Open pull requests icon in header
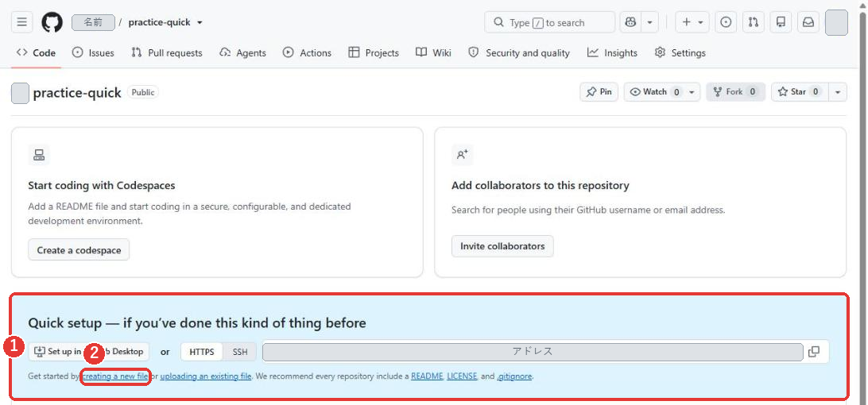This screenshot has width=868, height=405. tap(754, 22)
